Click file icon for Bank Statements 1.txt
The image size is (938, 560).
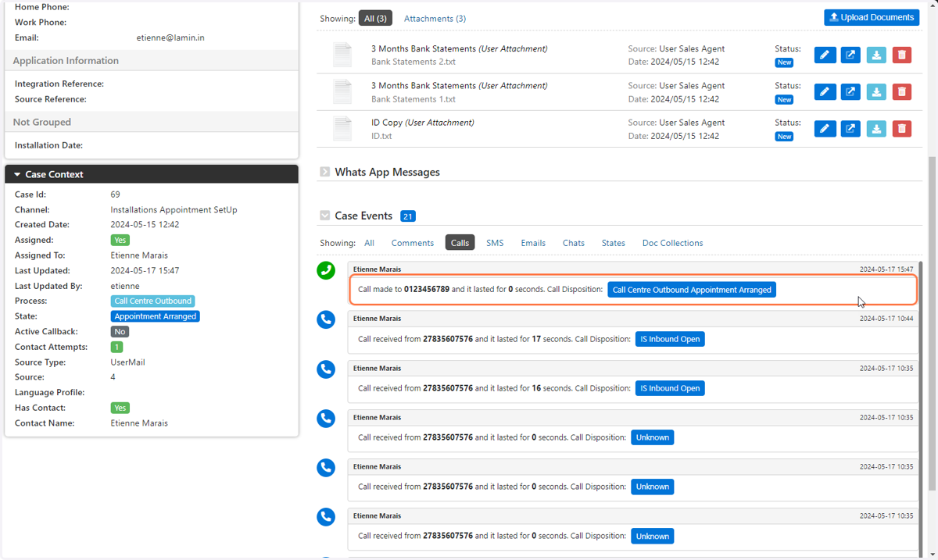pos(342,91)
